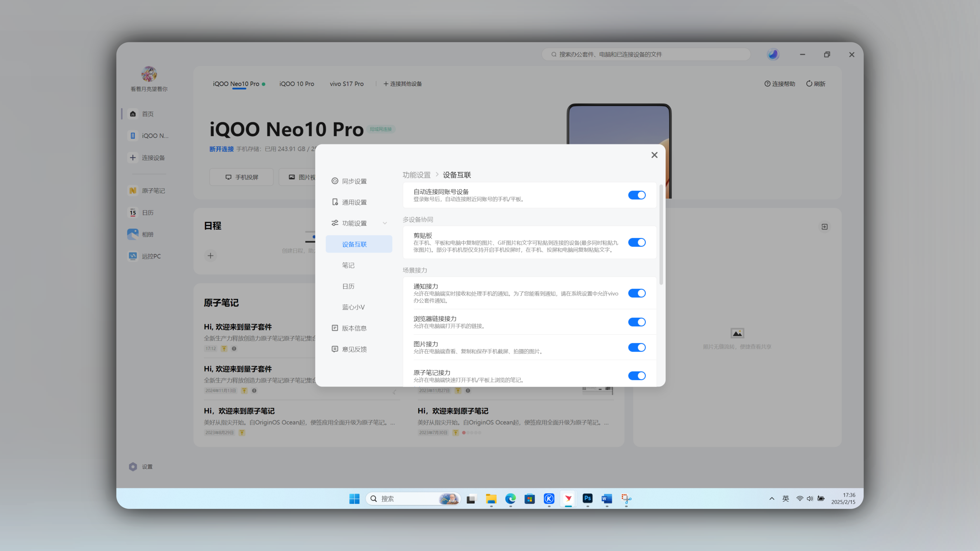Click the empty album picture placeholder icon

737,333
